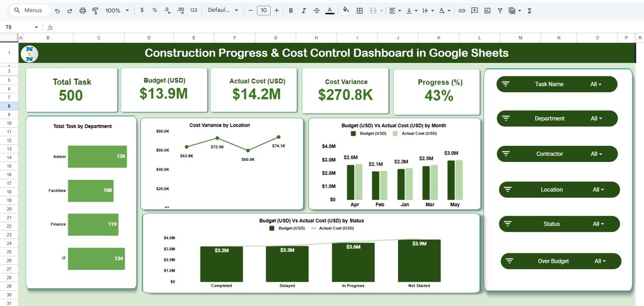Toggle strikethrough formatting
Image resolution: width=644 pixels, height=306 pixels.
click(316, 10)
